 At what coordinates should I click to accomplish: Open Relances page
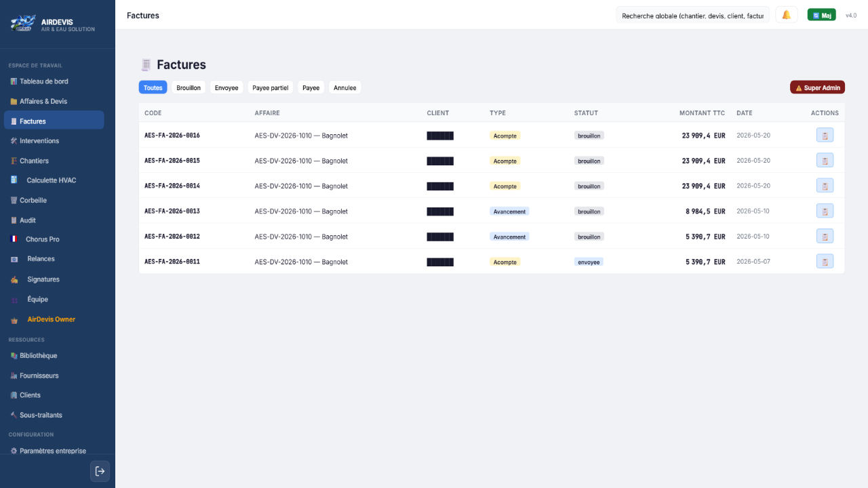pyautogui.click(x=54, y=259)
